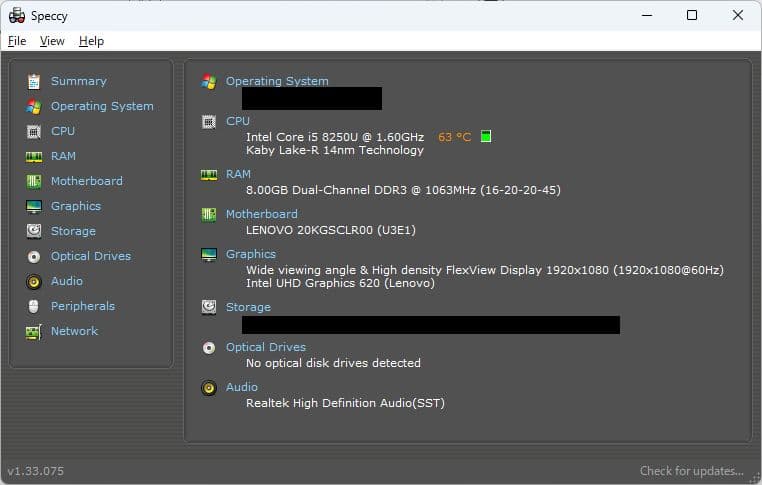Click the Motherboard icon in sidebar
762x485 pixels.
(x=34, y=182)
